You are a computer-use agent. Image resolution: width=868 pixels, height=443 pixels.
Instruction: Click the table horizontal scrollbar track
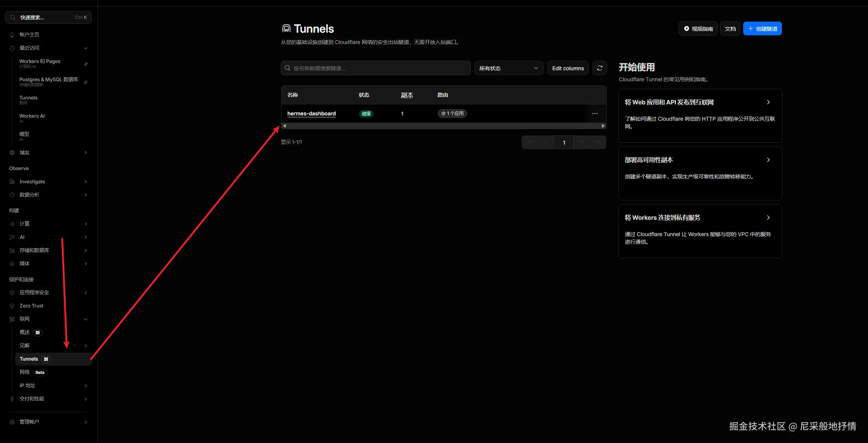(444, 126)
